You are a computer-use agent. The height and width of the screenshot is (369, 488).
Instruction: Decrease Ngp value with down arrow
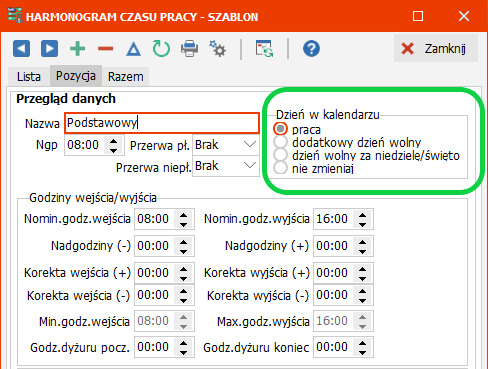tap(114, 150)
